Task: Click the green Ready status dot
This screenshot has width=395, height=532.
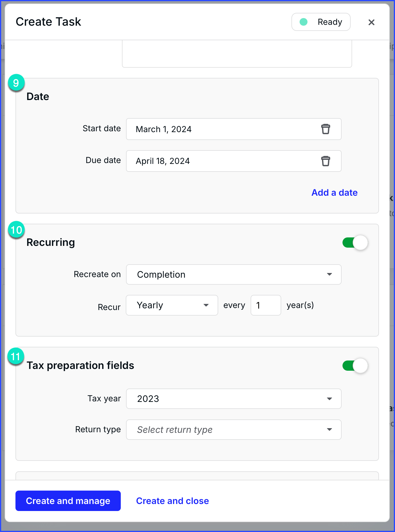Action: pos(303,22)
